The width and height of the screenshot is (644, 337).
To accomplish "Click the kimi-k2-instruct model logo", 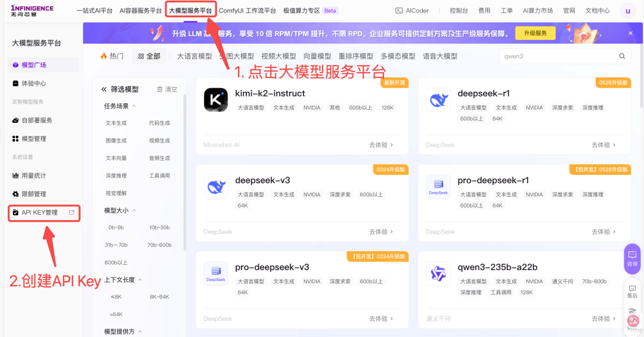I will [x=216, y=100].
